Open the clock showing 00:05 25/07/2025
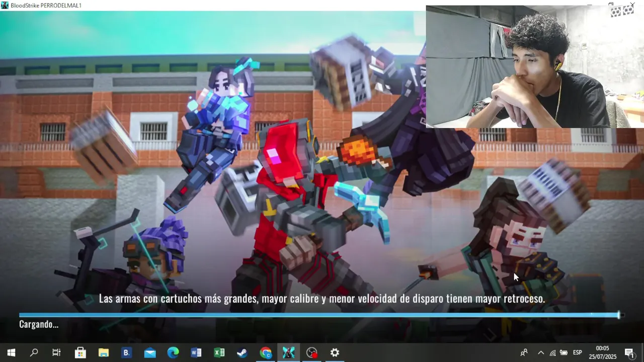 tap(602, 352)
